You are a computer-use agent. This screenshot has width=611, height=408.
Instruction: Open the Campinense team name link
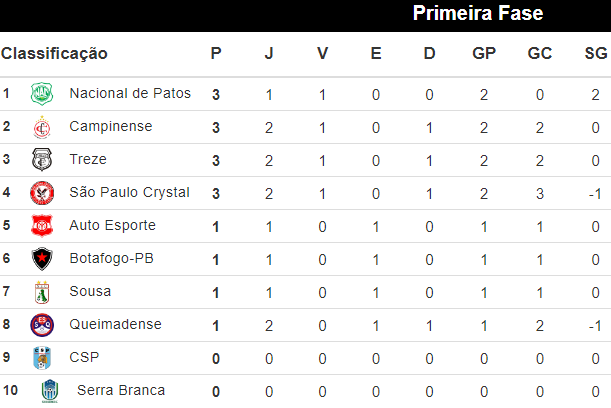111,127
